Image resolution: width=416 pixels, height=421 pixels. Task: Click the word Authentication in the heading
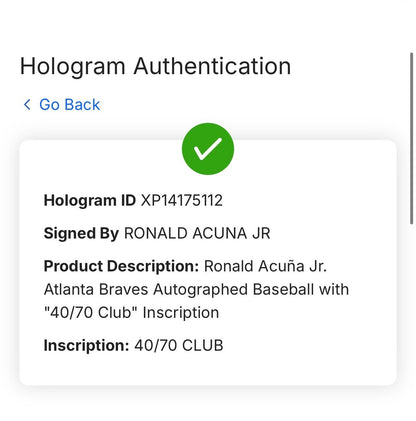coord(212,66)
